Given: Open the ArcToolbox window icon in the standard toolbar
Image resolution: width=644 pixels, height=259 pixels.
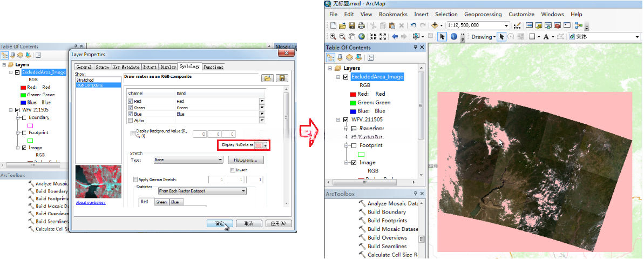Looking at the screenshot, I should click(x=557, y=25).
